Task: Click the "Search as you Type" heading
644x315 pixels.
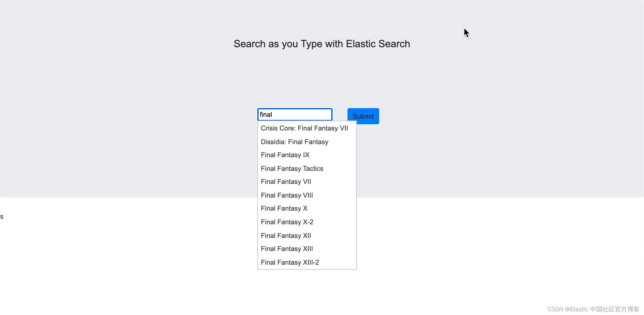Action: click(322, 44)
